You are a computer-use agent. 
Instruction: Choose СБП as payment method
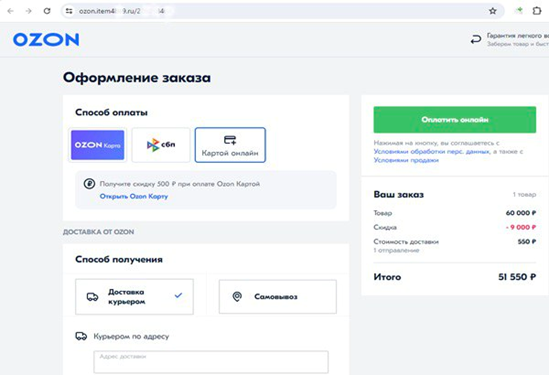coord(161,145)
